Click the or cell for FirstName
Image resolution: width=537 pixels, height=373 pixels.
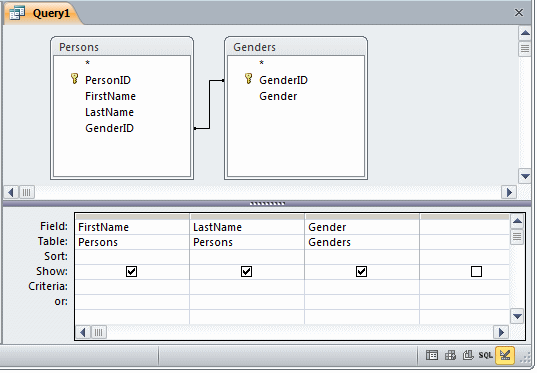pos(132,302)
